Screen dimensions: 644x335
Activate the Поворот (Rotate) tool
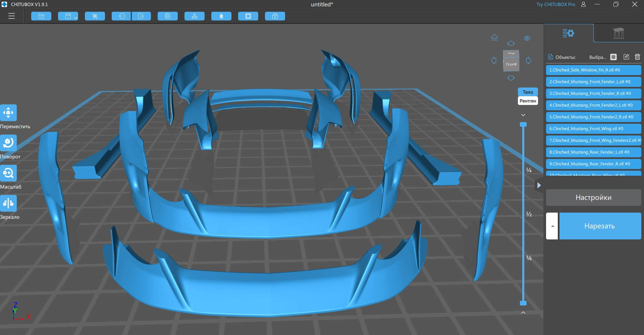[x=8, y=143]
